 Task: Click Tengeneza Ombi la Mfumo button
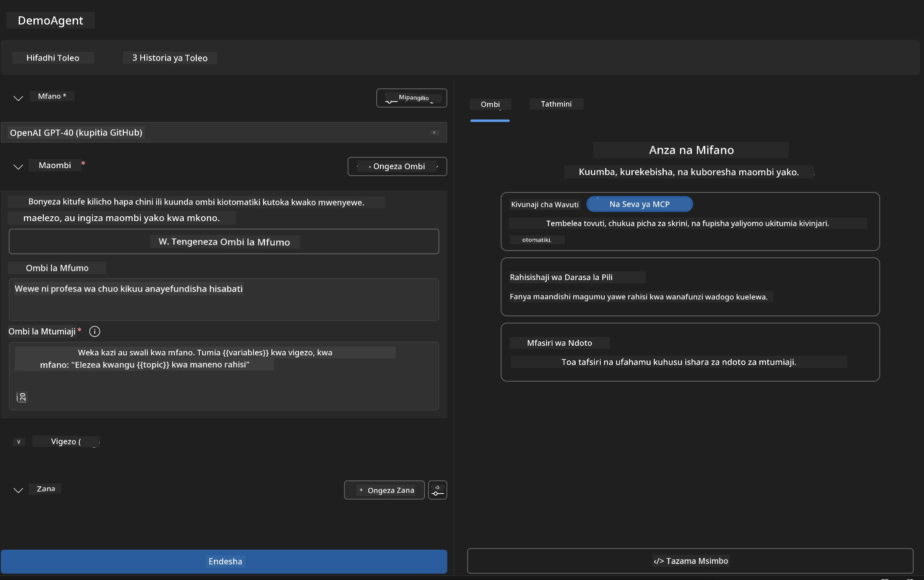pyautogui.click(x=224, y=241)
